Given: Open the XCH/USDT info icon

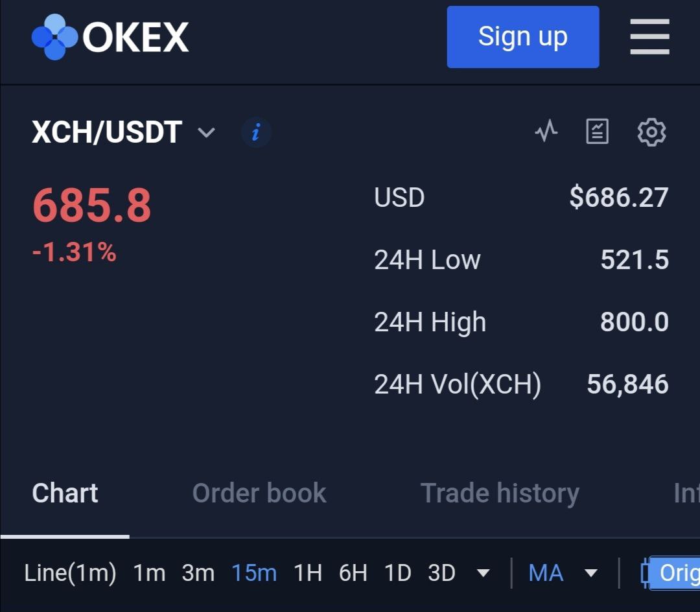Looking at the screenshot, I should pos(256,132).
